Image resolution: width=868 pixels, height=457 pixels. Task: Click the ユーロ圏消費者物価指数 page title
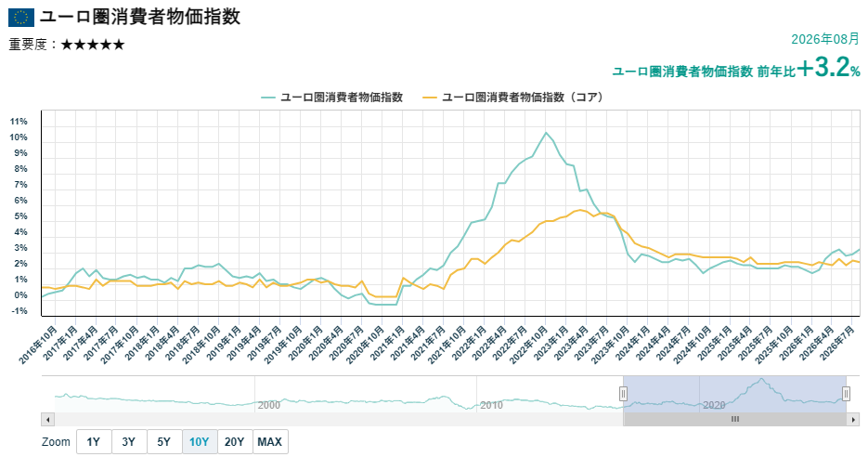(140, 17)
